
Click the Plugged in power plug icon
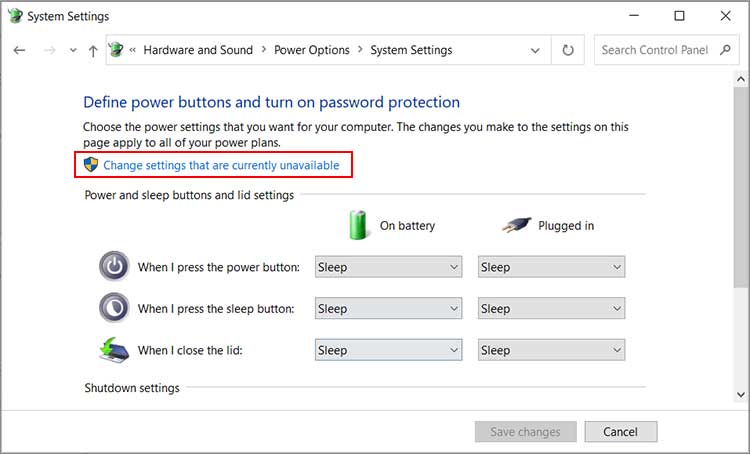pos(516,225)
